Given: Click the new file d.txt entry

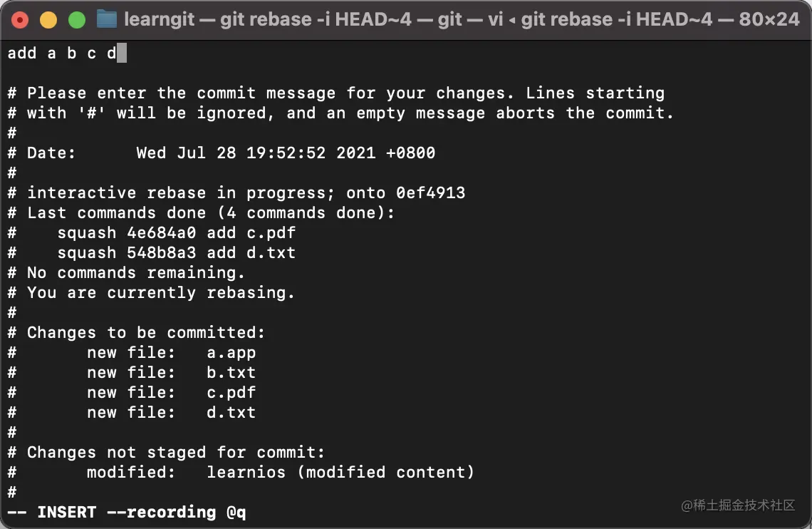Looking at the screenshot, I should [x=172, y=412].
